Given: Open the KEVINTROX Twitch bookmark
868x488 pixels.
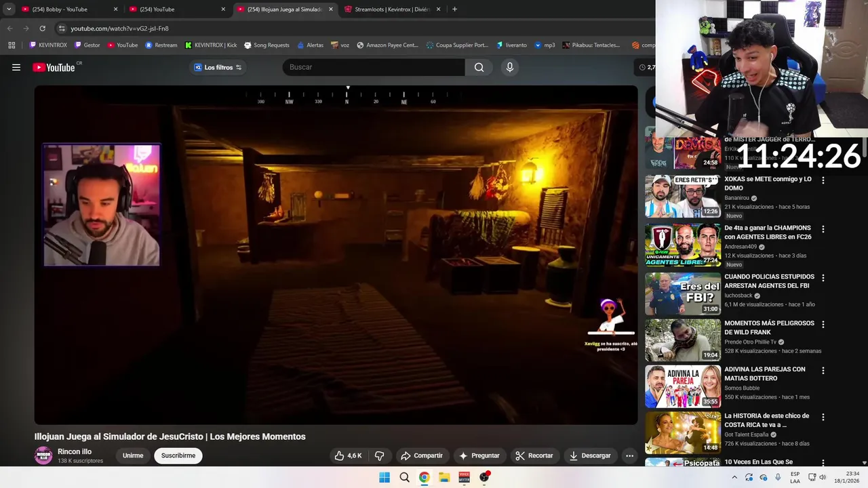Looking at the screenshot, I should pos(48,45).
